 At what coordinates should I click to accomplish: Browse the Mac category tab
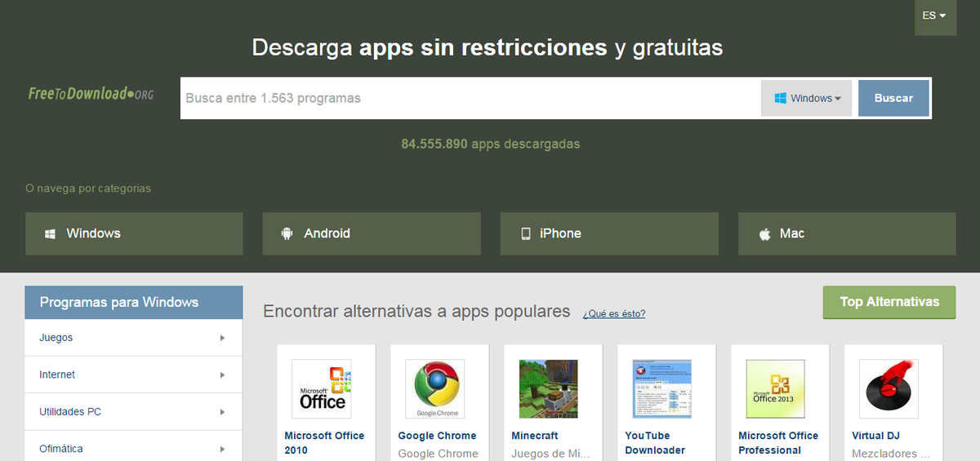point(847,233)
